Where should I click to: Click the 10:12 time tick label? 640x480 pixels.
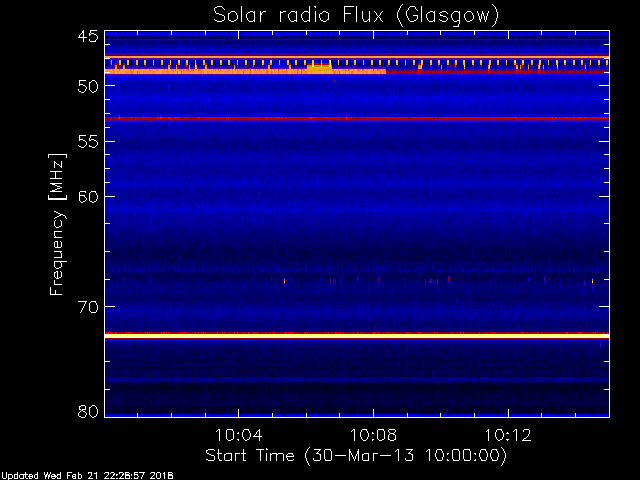[508, 435]
